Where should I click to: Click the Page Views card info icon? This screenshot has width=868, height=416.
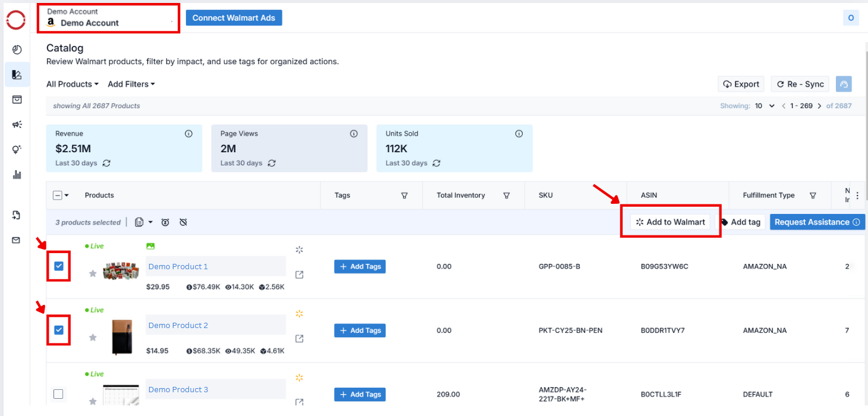353,134
